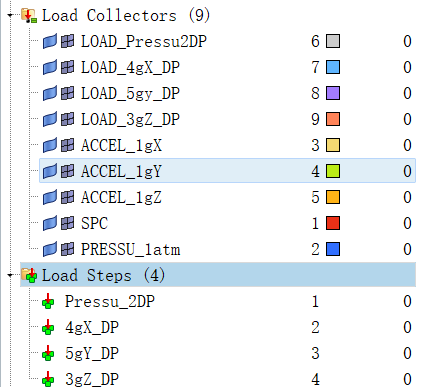The image size is (423, 387).
Task: Select the 4gX_DP load step name
Action: tap(92, 328)
